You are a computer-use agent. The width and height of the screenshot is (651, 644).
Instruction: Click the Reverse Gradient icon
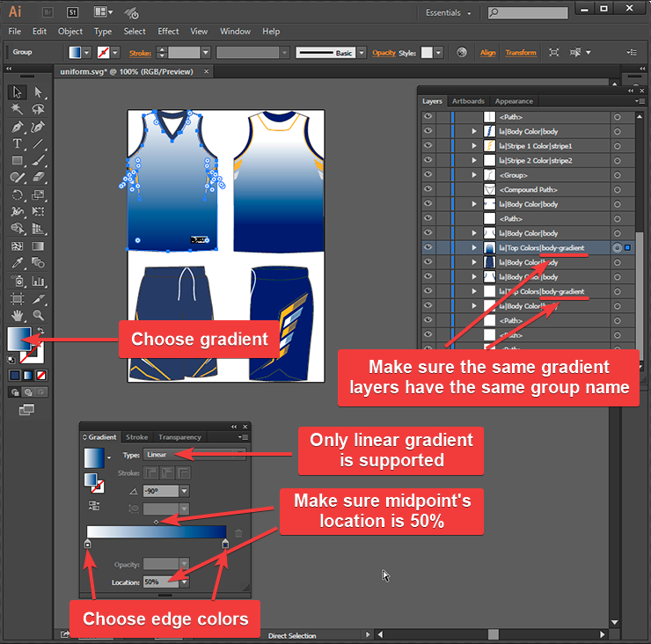click(x=93, y=505)
